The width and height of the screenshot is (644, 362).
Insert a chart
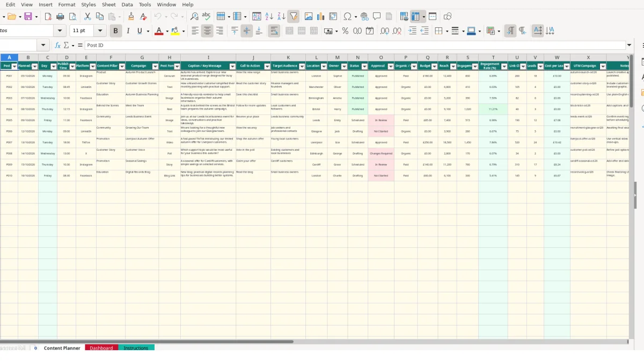pos(321,17)
